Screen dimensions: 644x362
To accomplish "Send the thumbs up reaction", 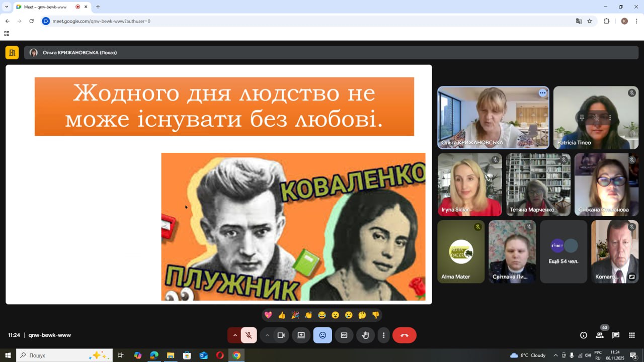I will (x=282, y=315).
